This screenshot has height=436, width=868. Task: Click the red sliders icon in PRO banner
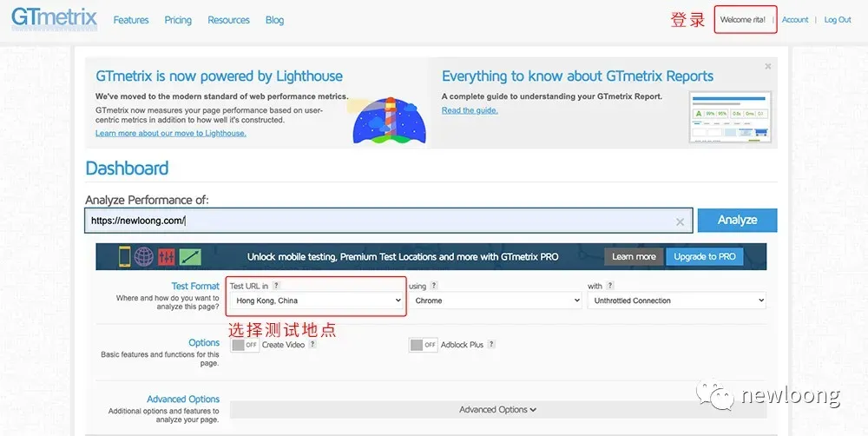167,256
